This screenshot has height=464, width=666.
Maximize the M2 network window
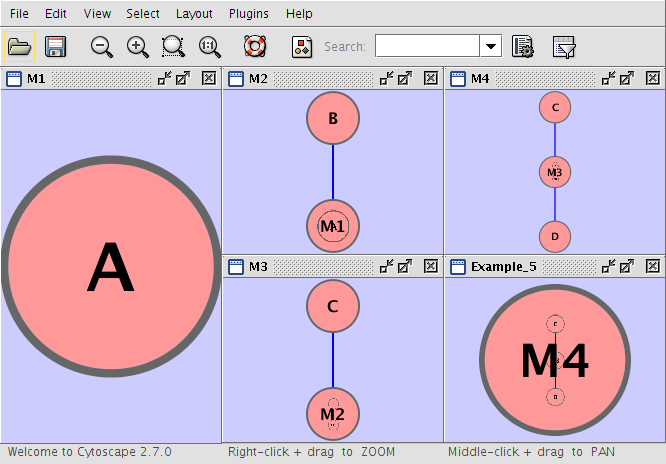tap(405, 78)
